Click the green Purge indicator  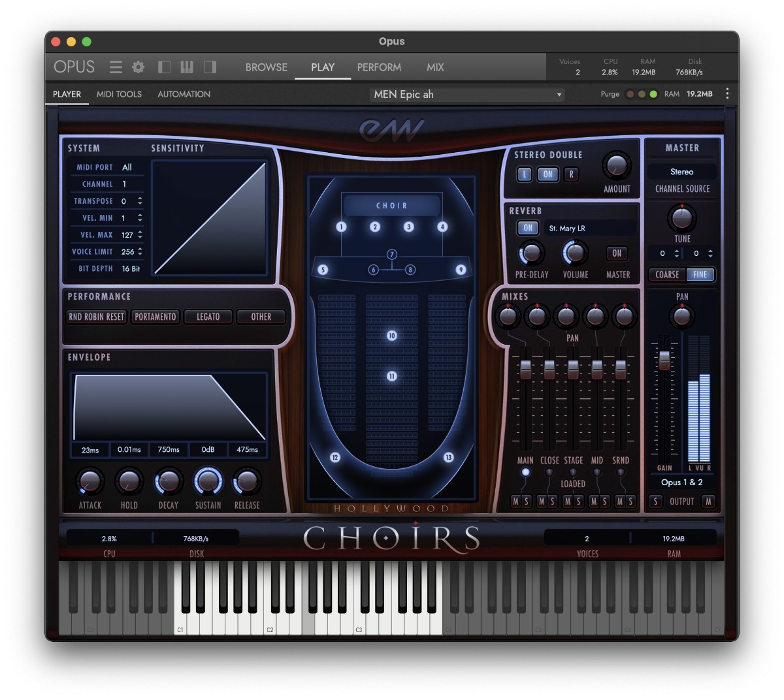pyautogui.click(x=653, y=94)
